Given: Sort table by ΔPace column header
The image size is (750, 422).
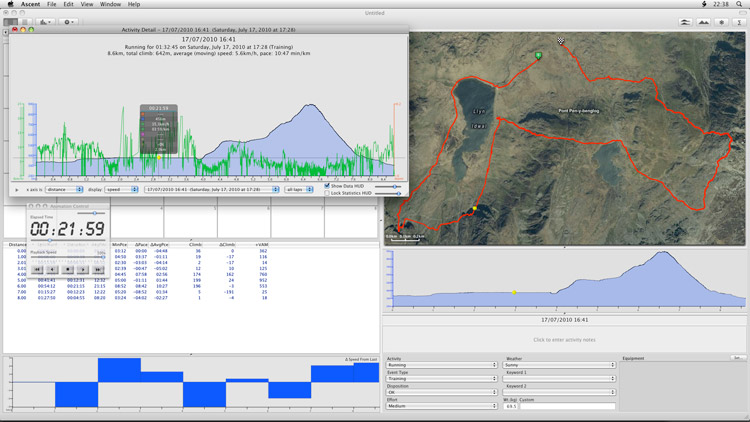Looking at the screenshot, I should click(141, 244).
